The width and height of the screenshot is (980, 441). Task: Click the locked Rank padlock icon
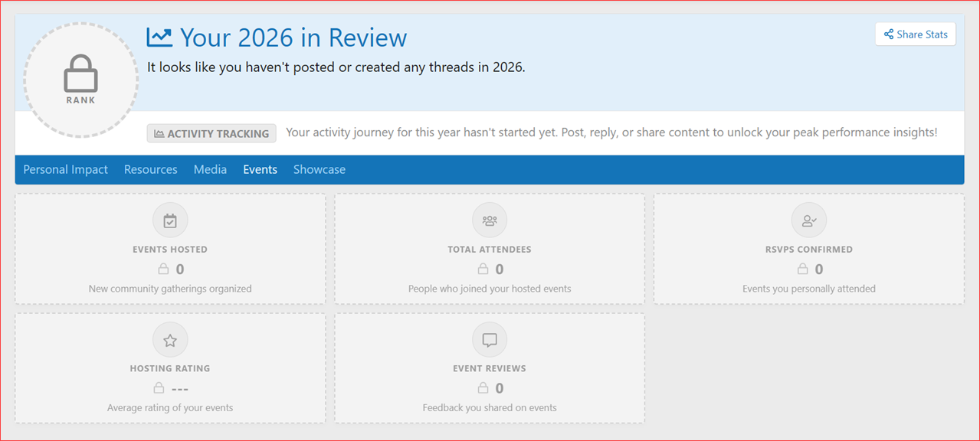[80, 75]
